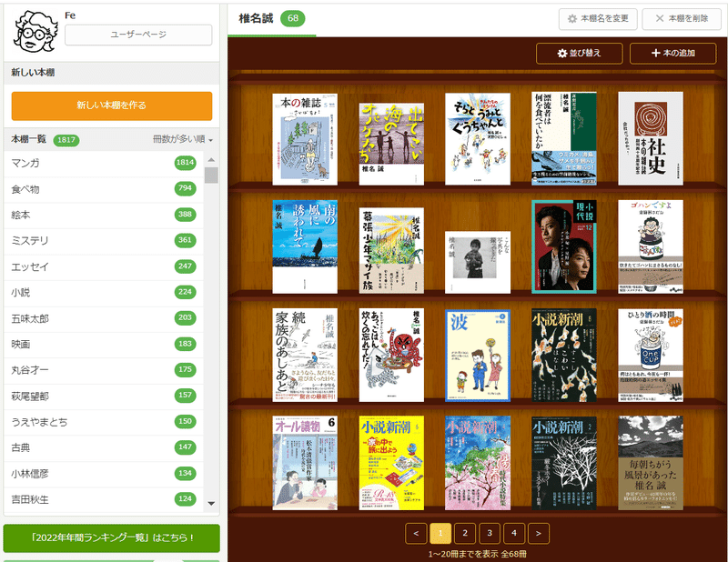Screen dimensions: 728x562
Task: Select the 椎名誠 bookshelf tab
Action: point(271,19)
